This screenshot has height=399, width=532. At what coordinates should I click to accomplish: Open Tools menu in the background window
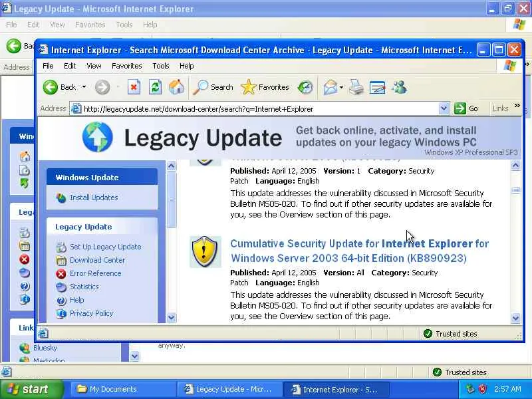click(124, 25)
